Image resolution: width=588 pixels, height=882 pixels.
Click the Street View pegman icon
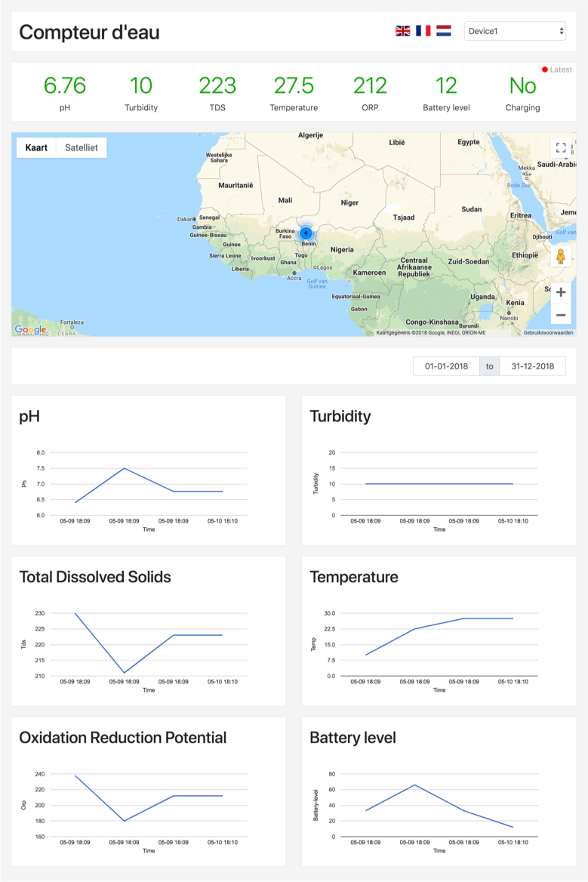coord(560,257)
